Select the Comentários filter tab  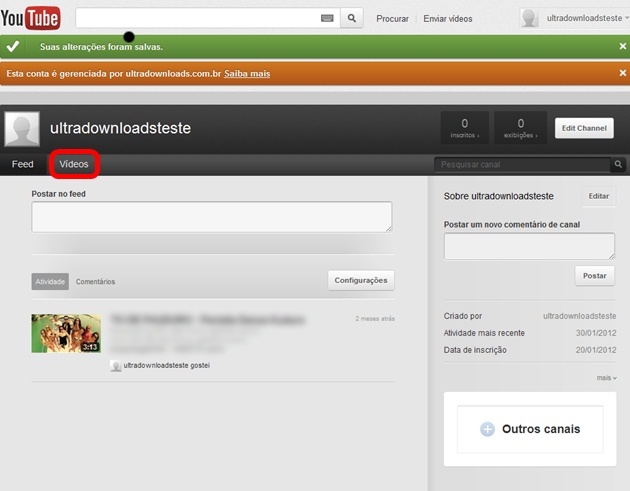point(95,282)
